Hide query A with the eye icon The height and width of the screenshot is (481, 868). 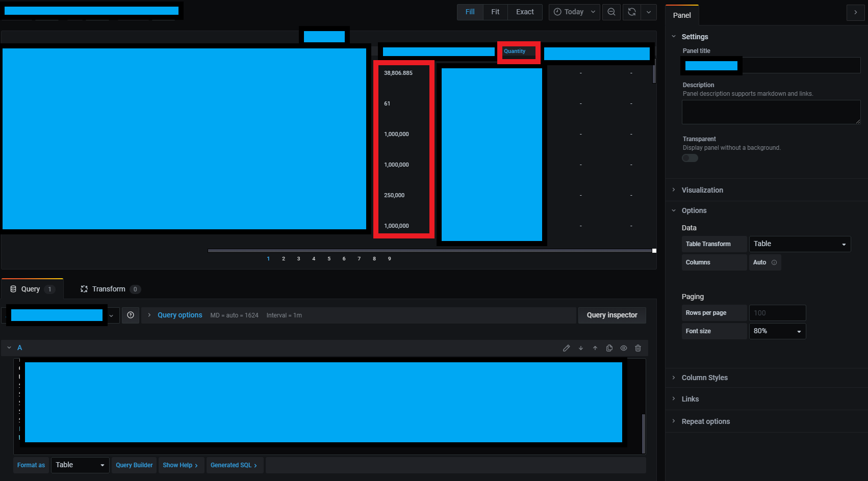click(623, 348)
